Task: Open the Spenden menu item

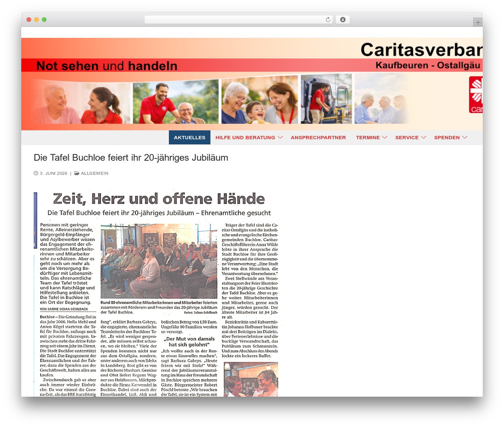Action: click(x=447, y=137)
